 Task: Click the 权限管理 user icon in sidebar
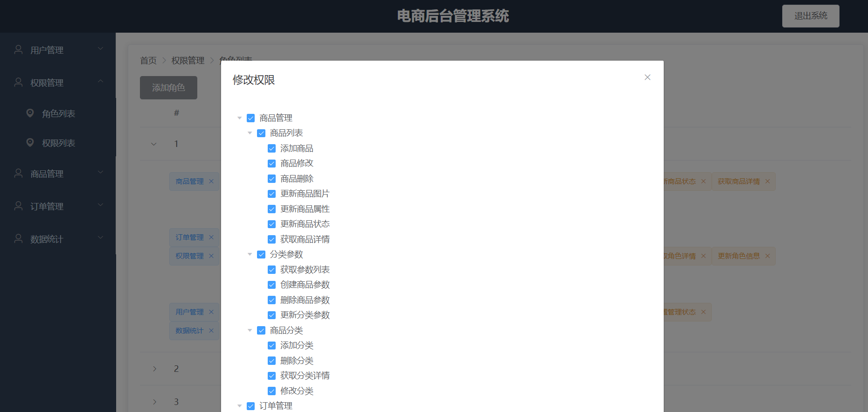(19, 82)
